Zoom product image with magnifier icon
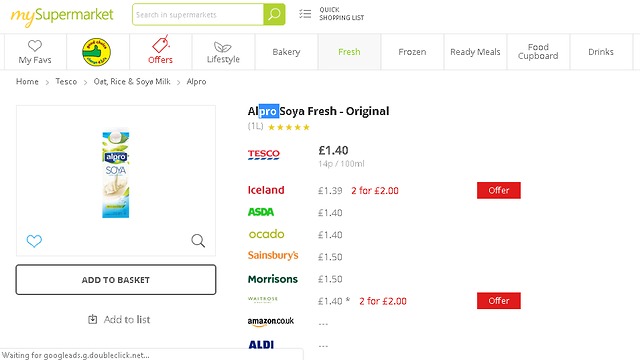Viewport: 640px width, 360px height. [x=198, y=241]
